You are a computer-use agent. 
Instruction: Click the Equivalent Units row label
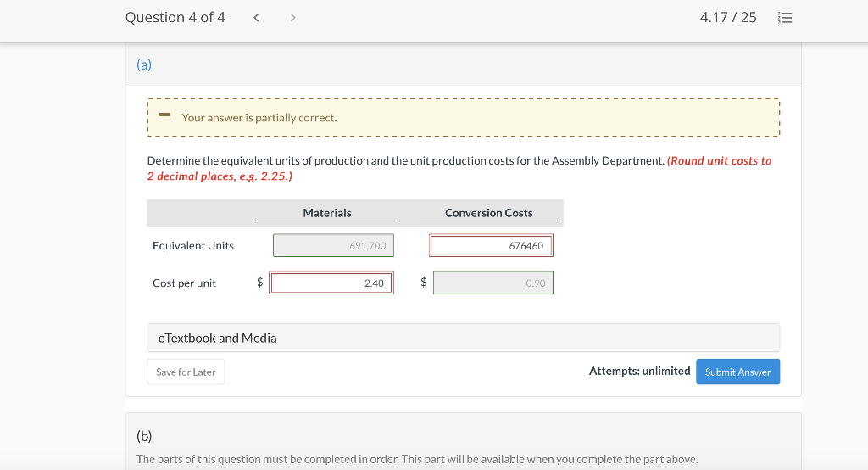[x=193, y=246]
